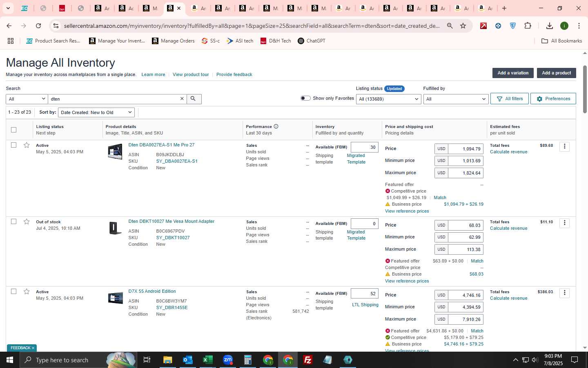Select the Dten DBA0027EA-S1 row checkbox
This screenshot has width=588, height=368.
pos(13,145)
